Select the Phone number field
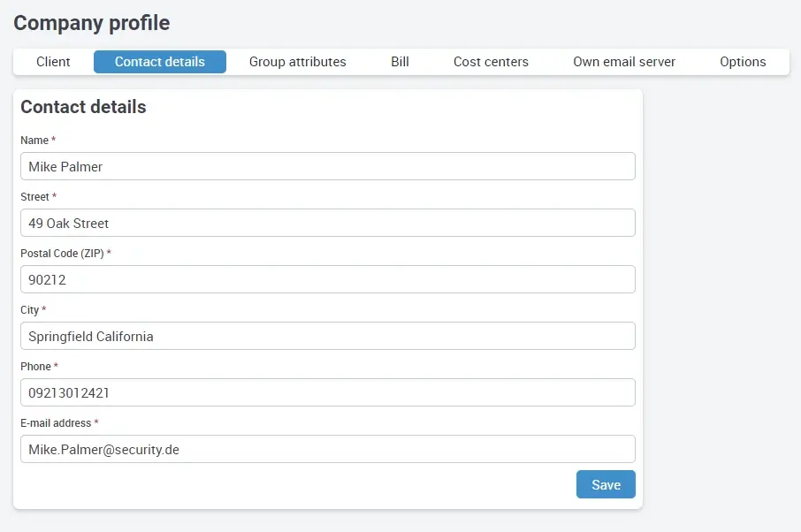 click(327, 392)
